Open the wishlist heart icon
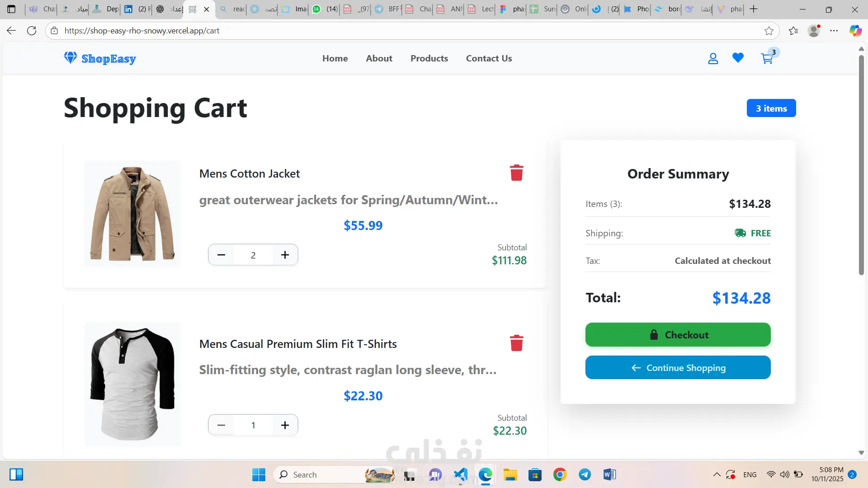 738,58
